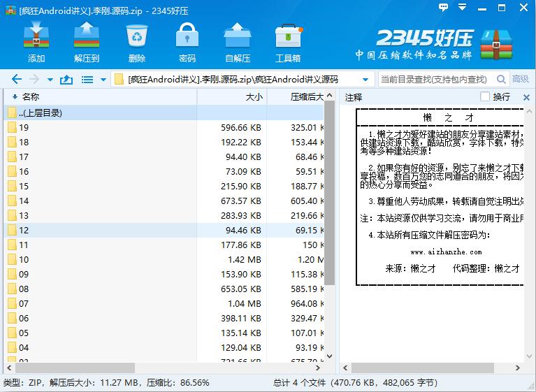Select folder 13

[164, 216]
